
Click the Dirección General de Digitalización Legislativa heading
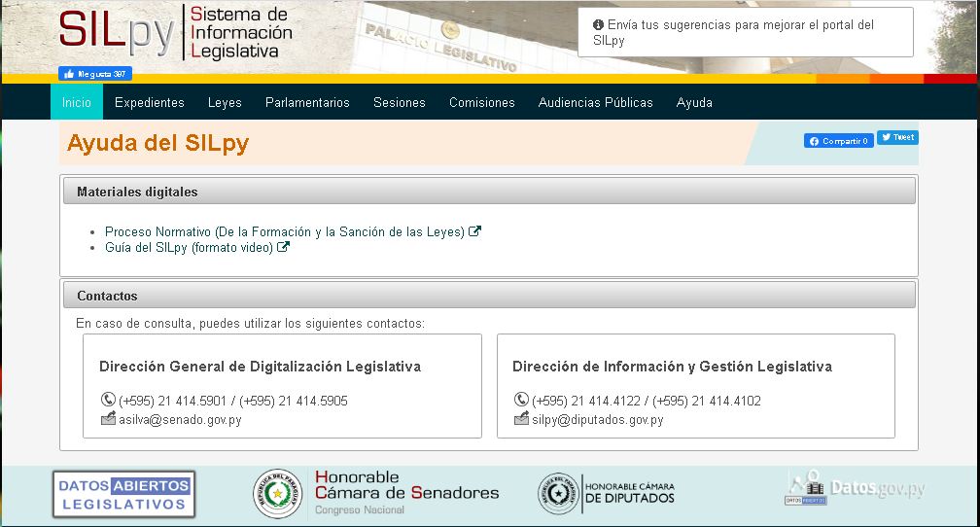[260, 367]
